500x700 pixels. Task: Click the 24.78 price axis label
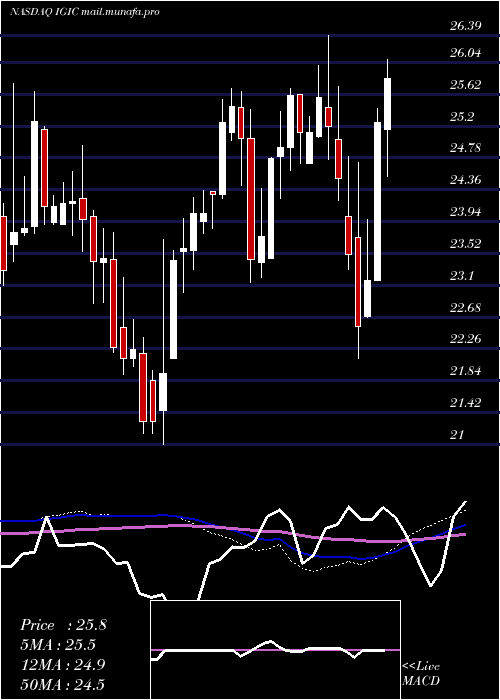click(466, 149)
